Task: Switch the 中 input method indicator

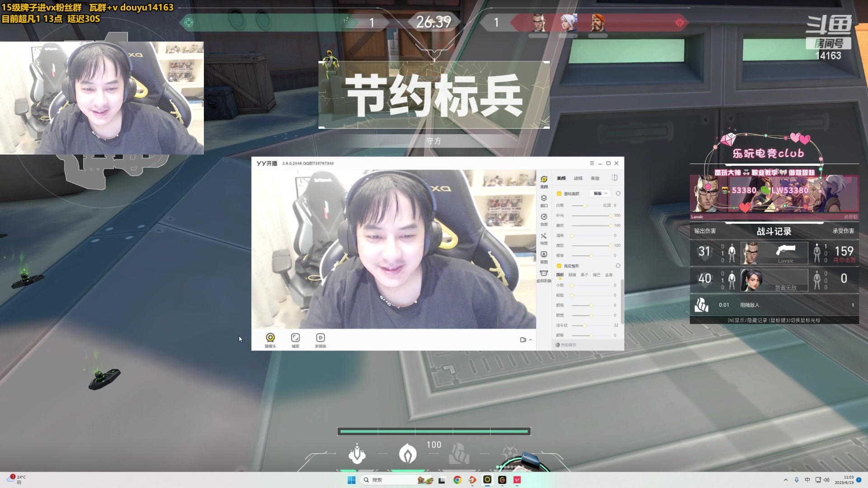Action: pyautogui.click(x=807, y=480)
